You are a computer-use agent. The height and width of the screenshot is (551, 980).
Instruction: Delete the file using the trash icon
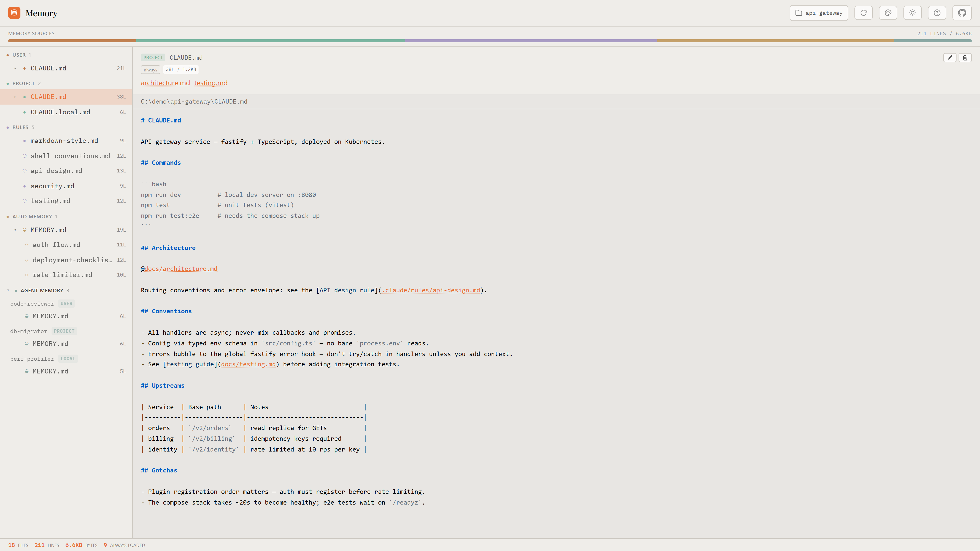coord(965,57)
